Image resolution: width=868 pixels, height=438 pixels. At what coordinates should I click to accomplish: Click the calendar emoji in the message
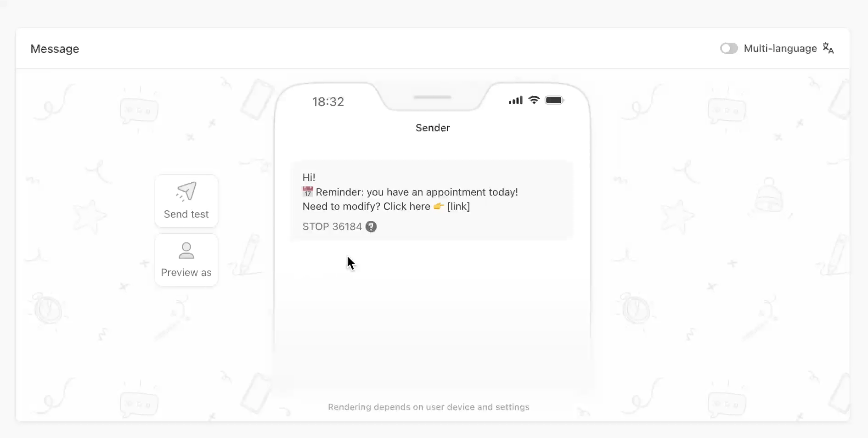pyautogui.click(x=308, y=191)
